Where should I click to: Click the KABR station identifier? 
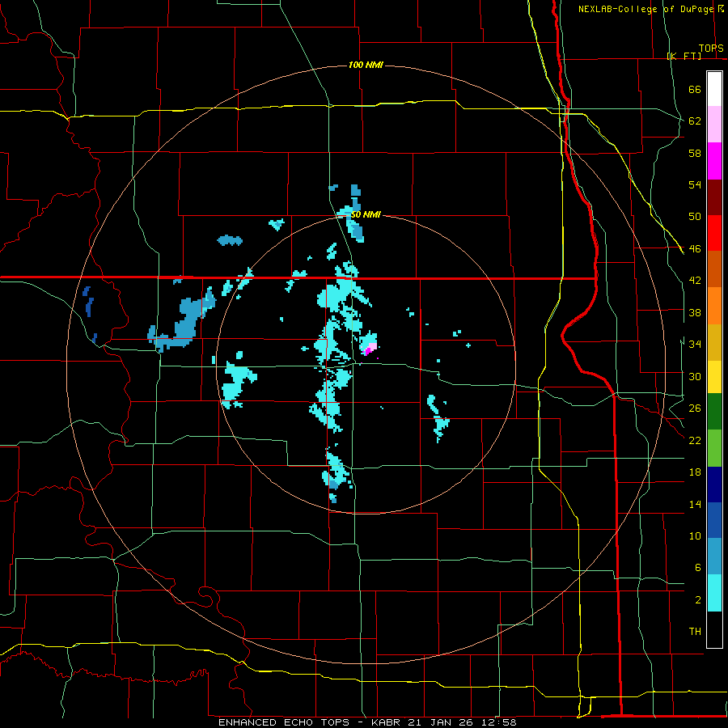point(387,722)
